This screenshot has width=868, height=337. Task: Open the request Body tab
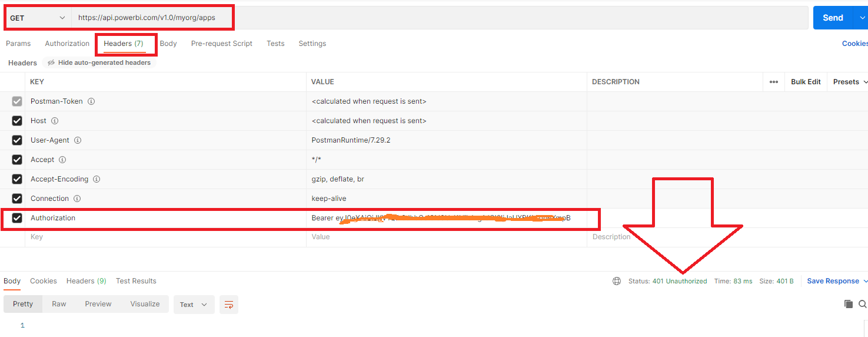(x=168, y=44)
